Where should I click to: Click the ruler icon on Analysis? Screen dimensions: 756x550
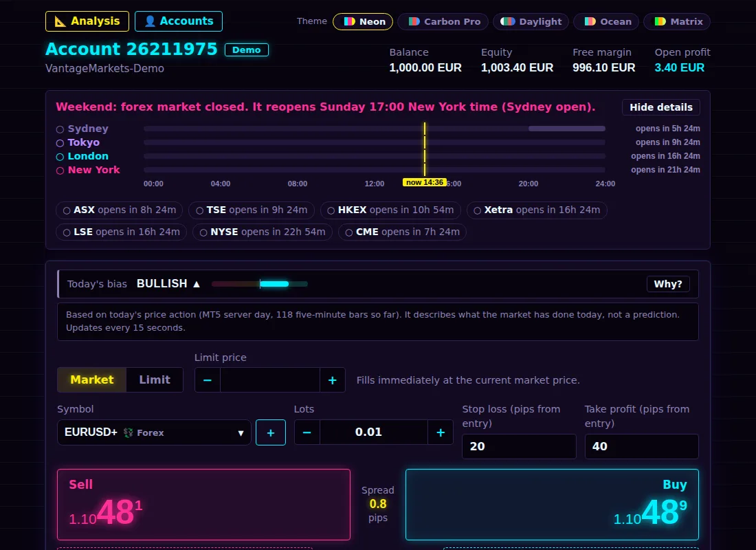point(60,21)
